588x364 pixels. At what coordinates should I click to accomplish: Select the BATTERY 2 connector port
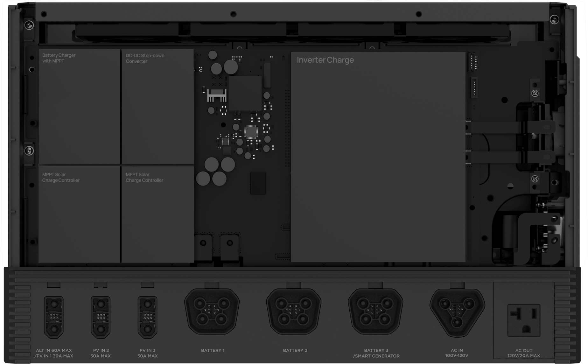tap(294, 311)
